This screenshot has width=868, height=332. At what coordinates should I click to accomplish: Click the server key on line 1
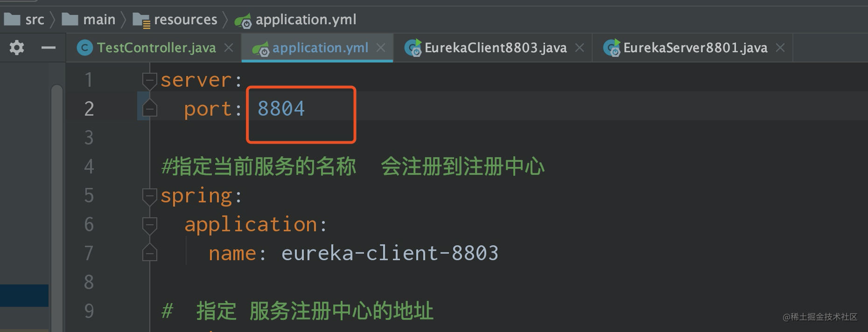tap(196, 80)
